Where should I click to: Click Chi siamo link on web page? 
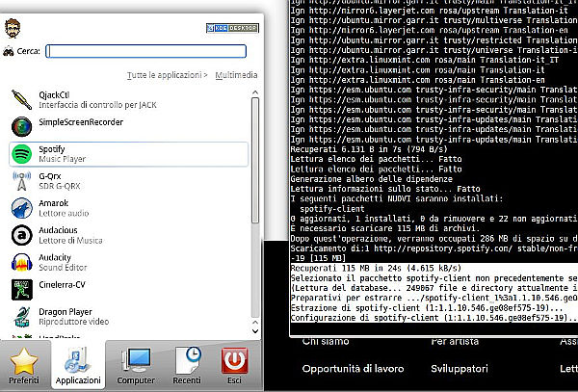pyautogui.click(x=326, y=342)
